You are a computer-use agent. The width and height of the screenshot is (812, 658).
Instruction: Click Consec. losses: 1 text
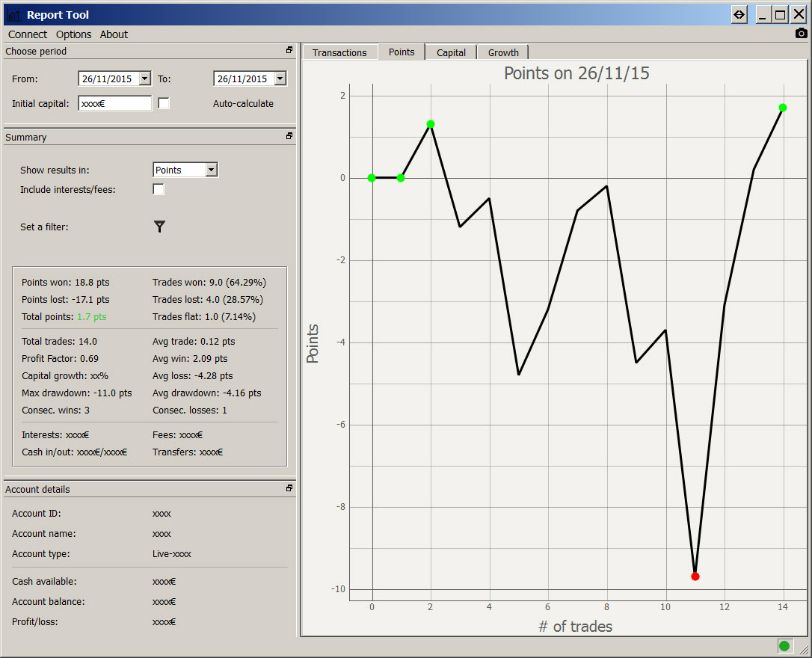pyautogui.click(x=189, y=410)
